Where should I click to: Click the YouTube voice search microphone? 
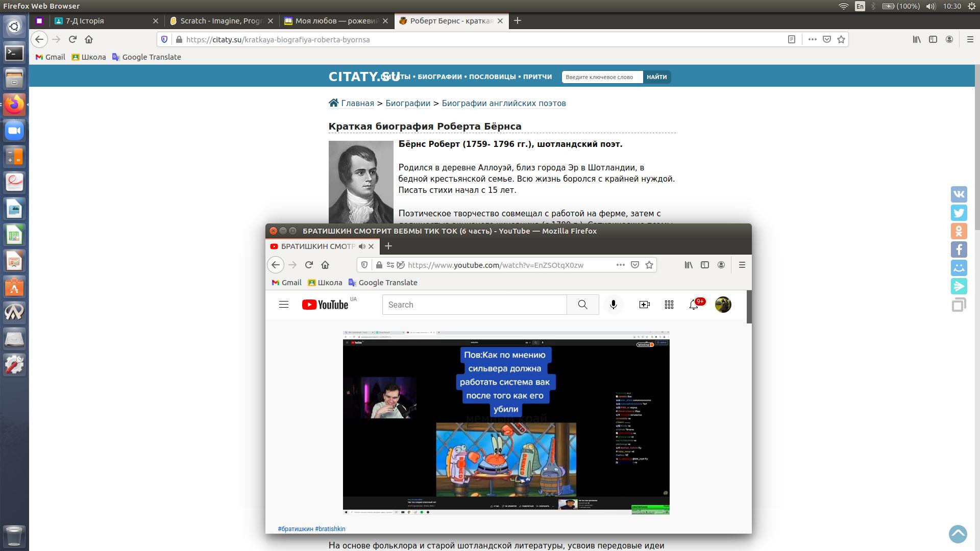613,305
